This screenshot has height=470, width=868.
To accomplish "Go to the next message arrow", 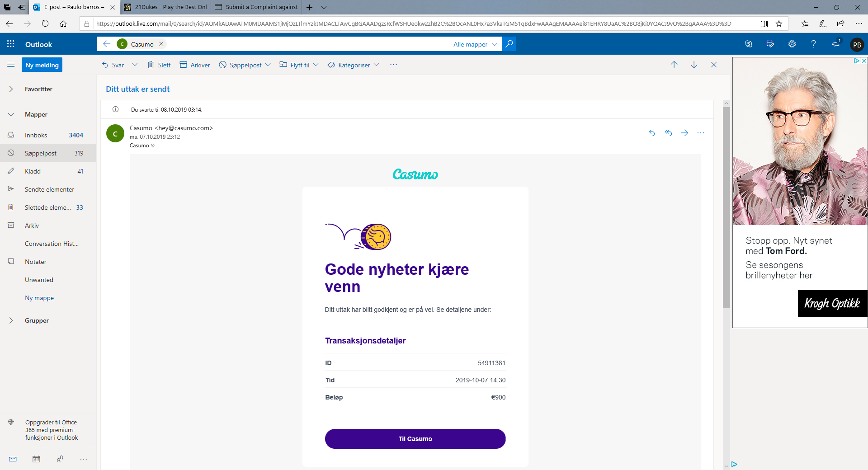I will [694, 65].
